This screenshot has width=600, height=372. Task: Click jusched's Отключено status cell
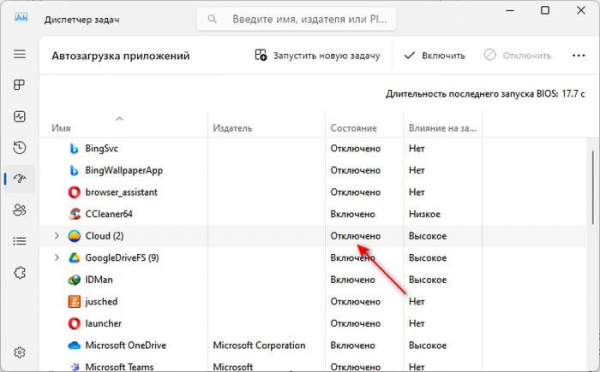pos(355,302)
